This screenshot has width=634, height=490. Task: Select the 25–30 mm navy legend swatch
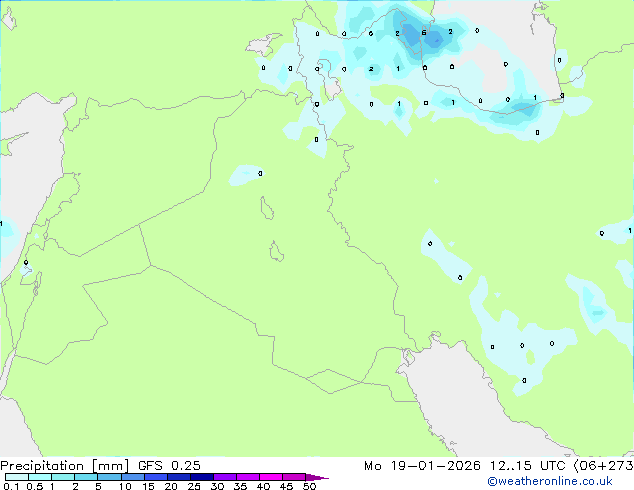(x=202, y=477)
